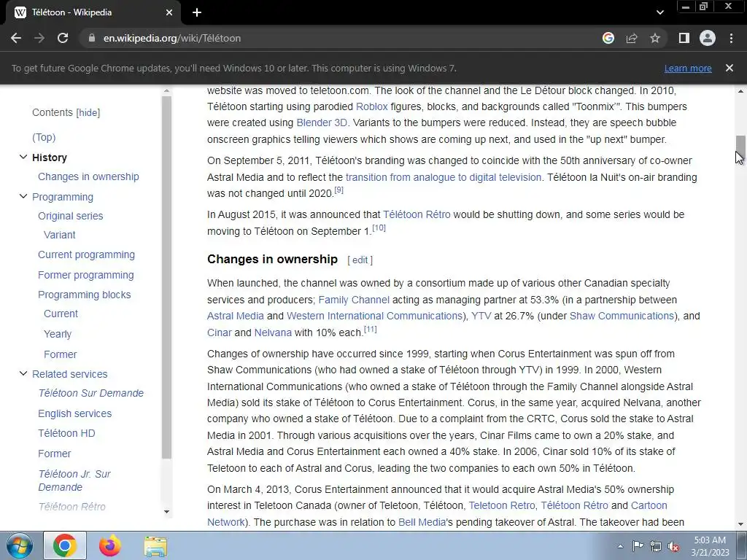View citation reference [11]
The height and width of the screenshot is (560, 747).
[370, 329]
